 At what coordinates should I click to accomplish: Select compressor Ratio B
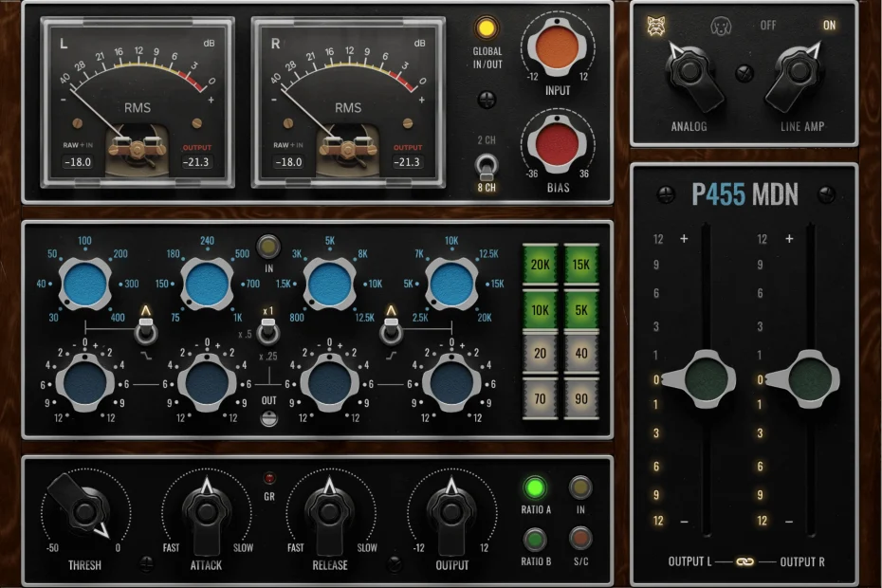(x=536, y=540)
